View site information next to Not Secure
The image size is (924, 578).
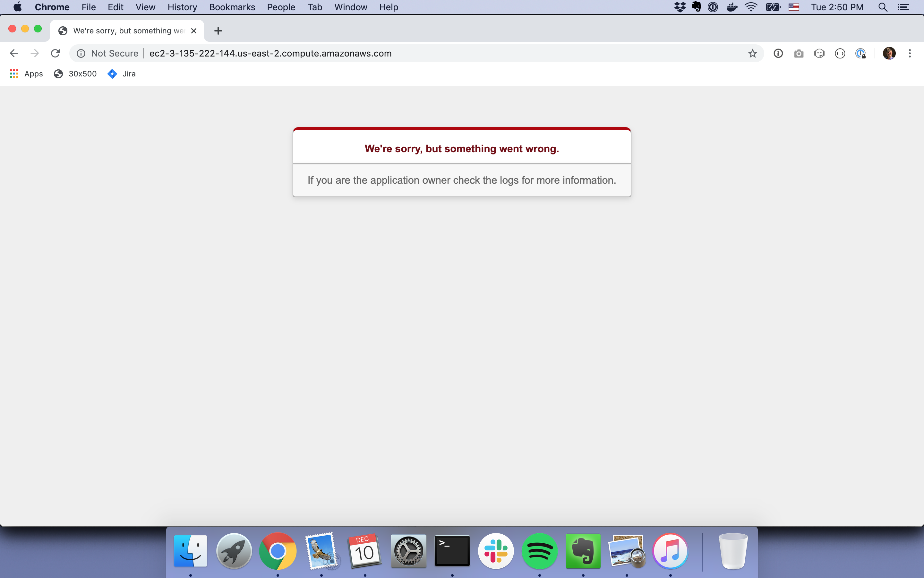pyautogui.click(x=81, y=54)
